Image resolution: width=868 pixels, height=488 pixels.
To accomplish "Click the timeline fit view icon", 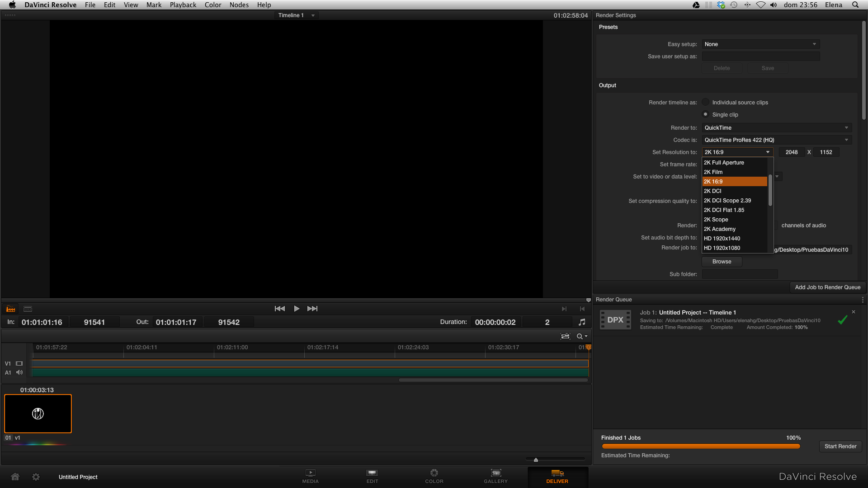I will (565, 336).
